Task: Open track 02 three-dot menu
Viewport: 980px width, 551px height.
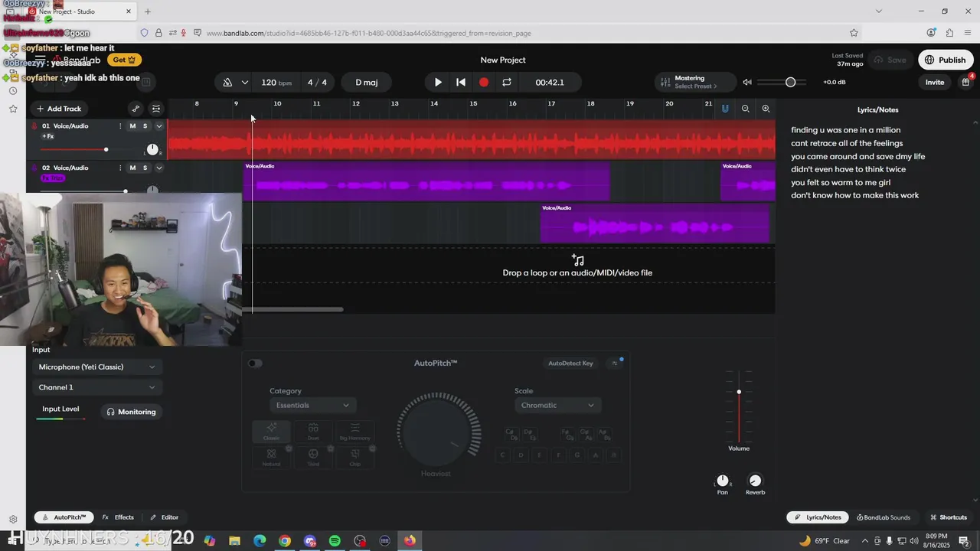Action: click(120, 168)
